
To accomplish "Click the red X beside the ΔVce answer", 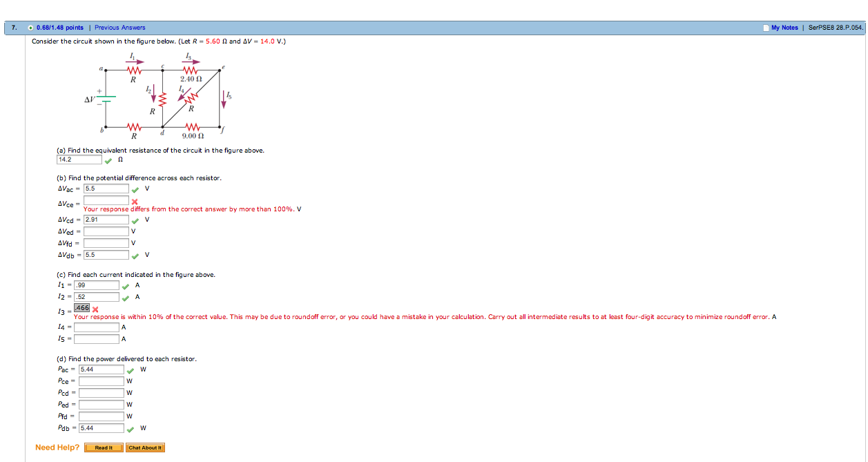I will (x=135, y=200).
